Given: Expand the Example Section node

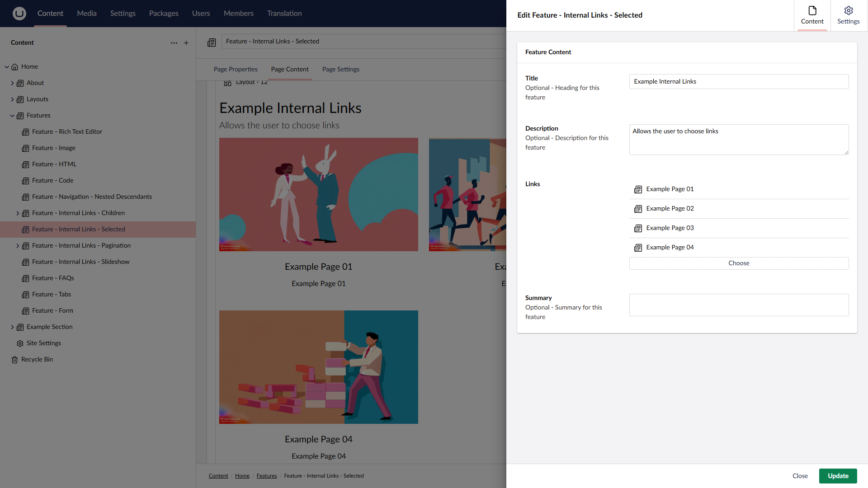Looking at the screenshot, I should pos(12,327).
